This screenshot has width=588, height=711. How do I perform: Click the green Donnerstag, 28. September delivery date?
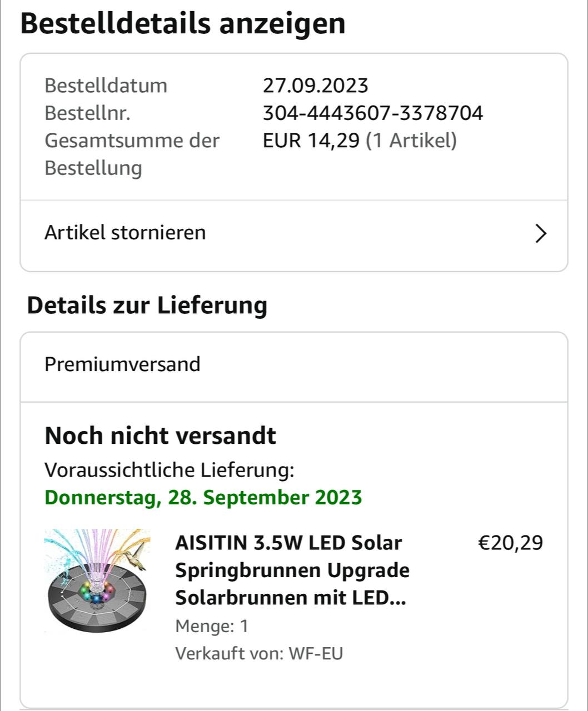[203, 497]
